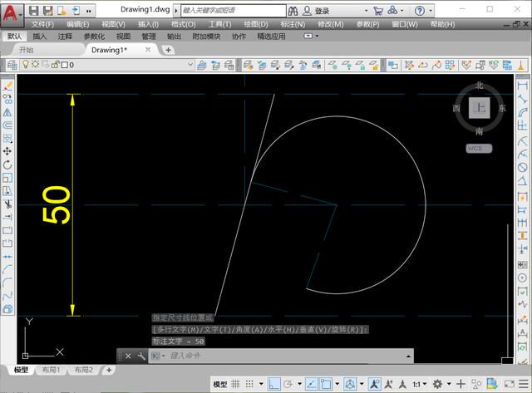
Task: Click the Help question mark icon
Action: click(x=420, y=11)
